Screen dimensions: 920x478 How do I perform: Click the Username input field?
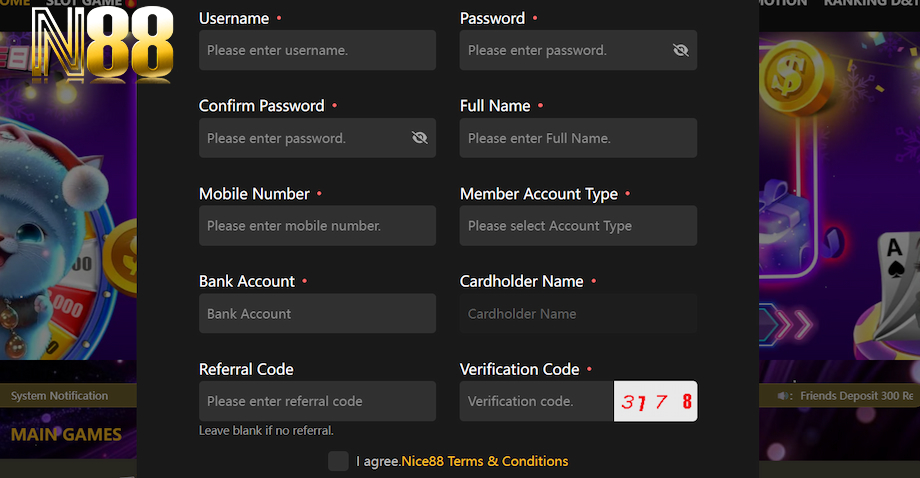point(317,50)
